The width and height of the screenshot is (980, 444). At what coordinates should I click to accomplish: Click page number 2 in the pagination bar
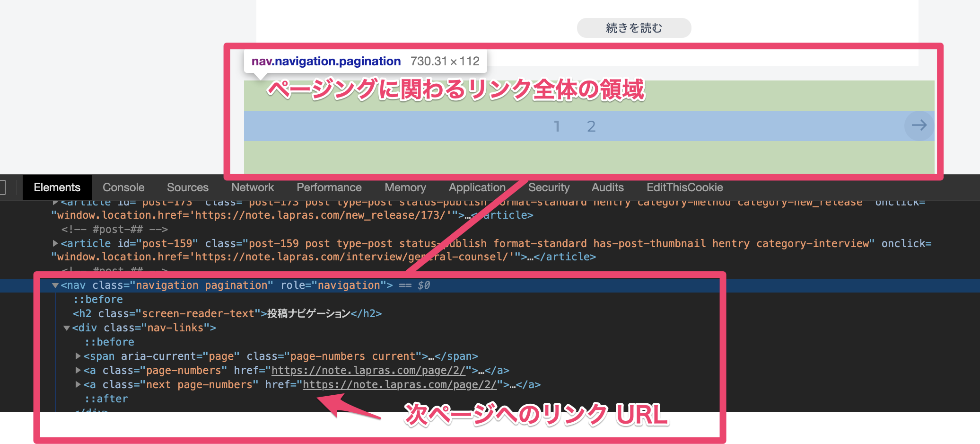click(x=591, y=125)
